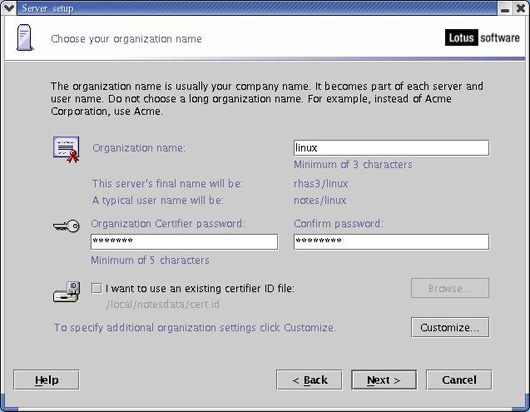This screenshot has width=530, height=412.
Task: Click the certificate icon with red ribbon
Action: tap(66, 149)
